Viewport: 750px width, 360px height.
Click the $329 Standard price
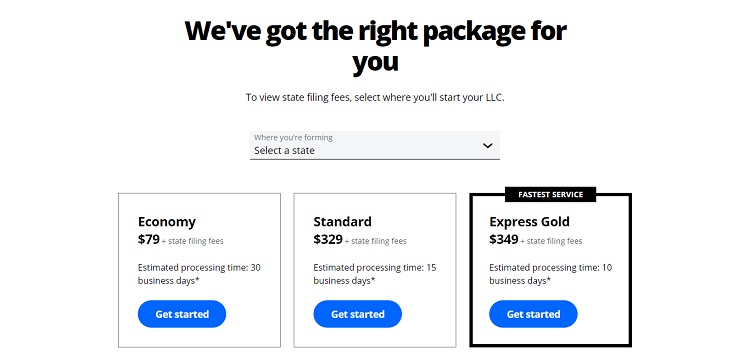pyautogui.click(x=328, y=239)
